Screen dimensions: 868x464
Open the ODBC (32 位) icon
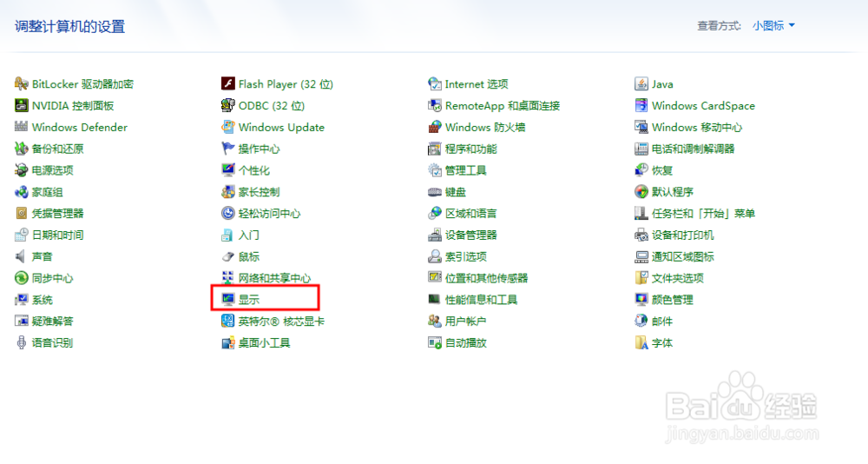(x=227, y=105)
